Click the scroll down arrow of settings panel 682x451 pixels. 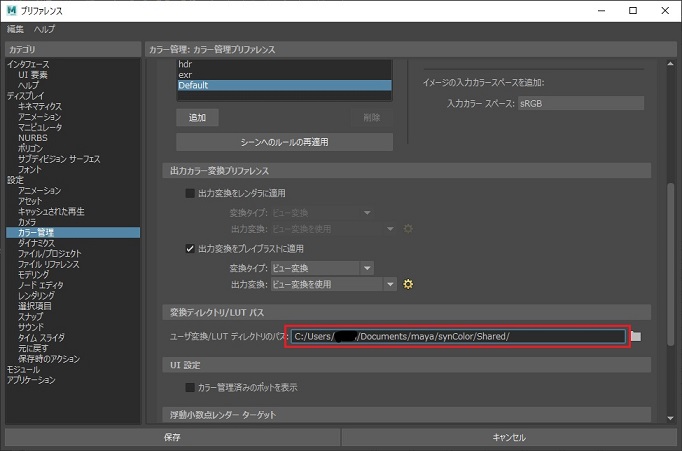[670, 418]
